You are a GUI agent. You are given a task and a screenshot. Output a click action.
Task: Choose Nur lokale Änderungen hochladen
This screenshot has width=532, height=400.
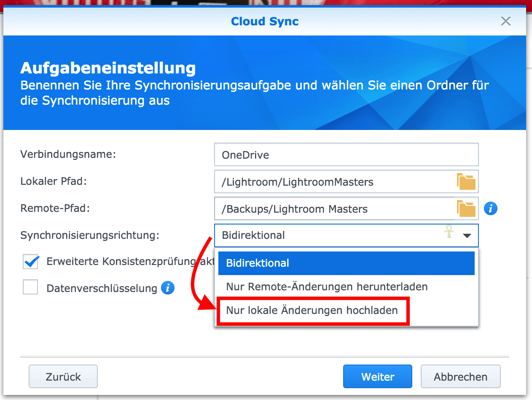tap(347, 311)
